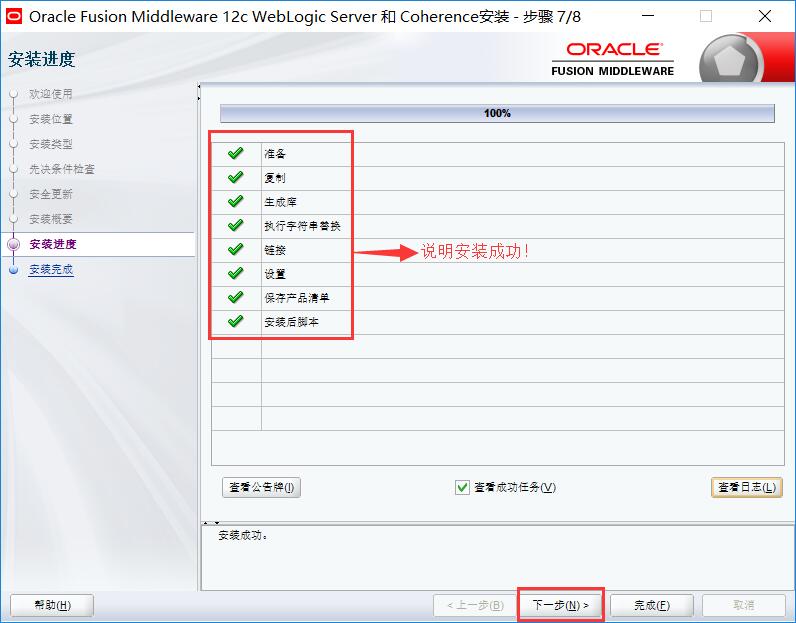Close the installer window
This screenshot has height=623, width=796.
[x=765, y=16]
